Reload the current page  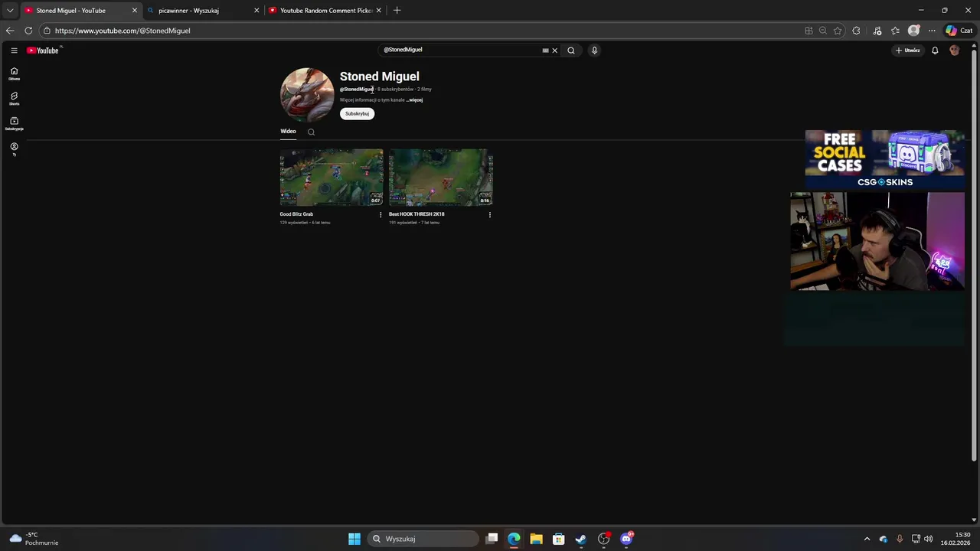click(28, 31)
